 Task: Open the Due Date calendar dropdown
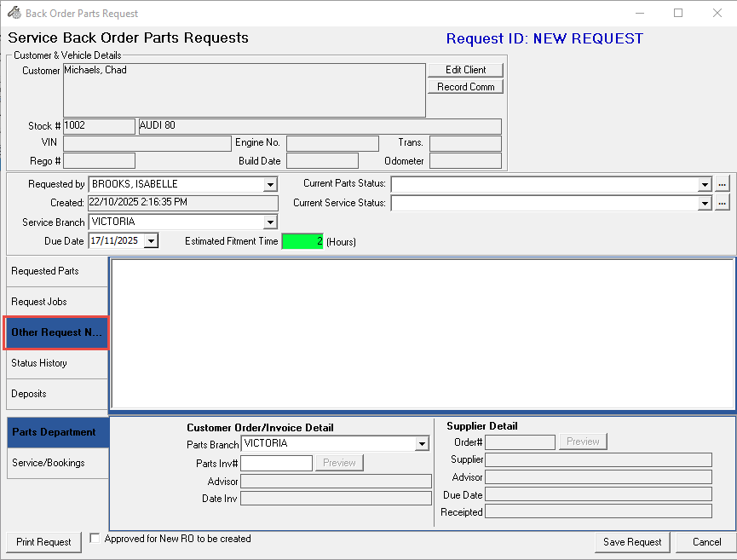coord(151,241)
